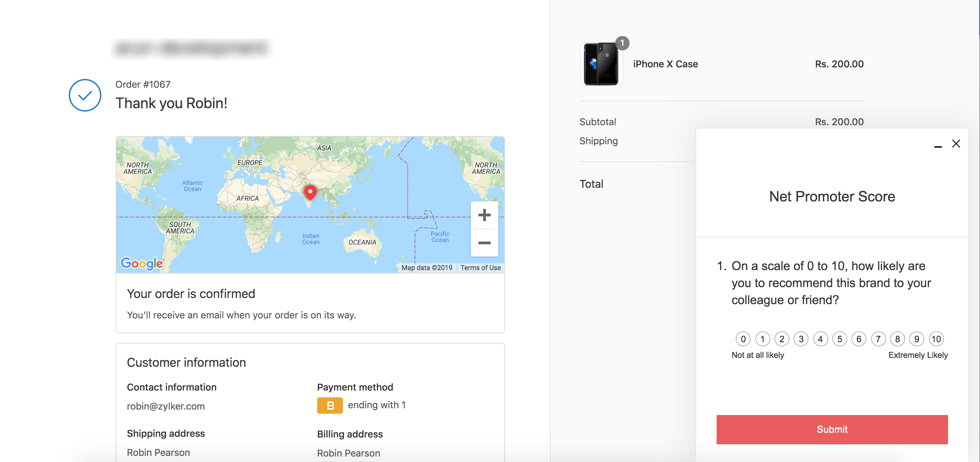The height and width of the screenshot is (462, 980).
Task: Click the iPhone X Case product thumbnail
Action: (601, 64)
